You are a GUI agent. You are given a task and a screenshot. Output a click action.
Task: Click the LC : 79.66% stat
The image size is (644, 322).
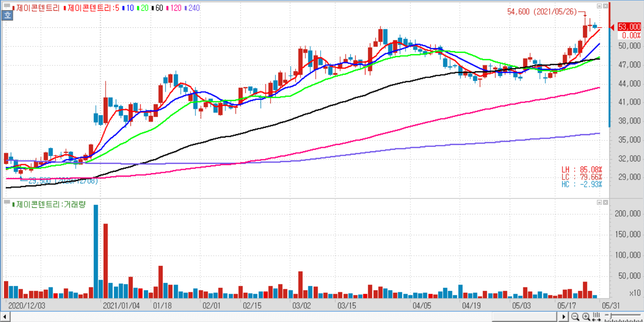581,177
